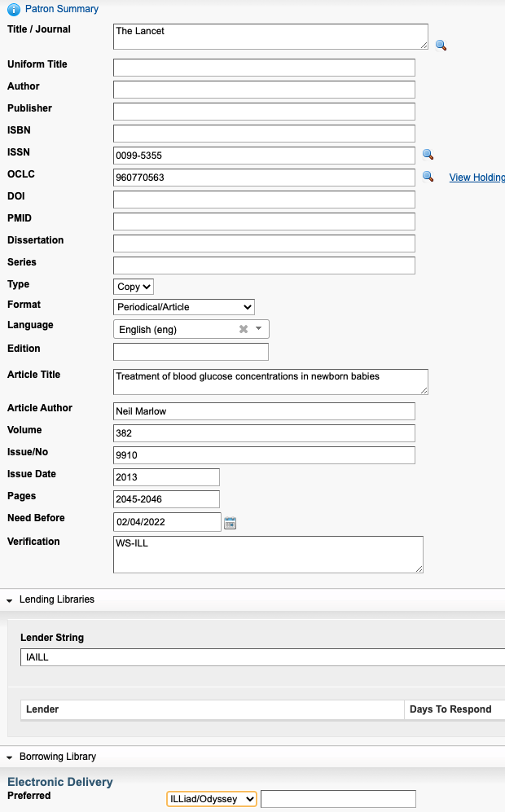
Task: Open the Language dropdown arrow
Action: click(258, 328)
